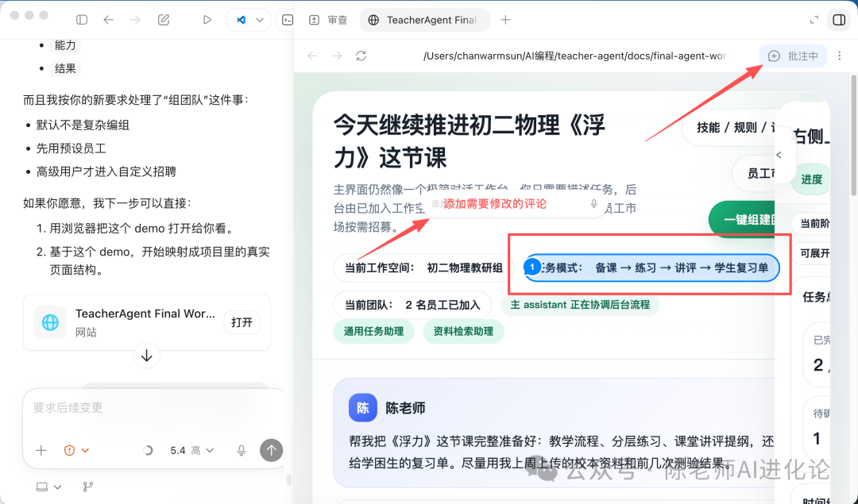The image size is (858, 504).
Task: Run with the play triangle icon
Action: coord(207,20)
